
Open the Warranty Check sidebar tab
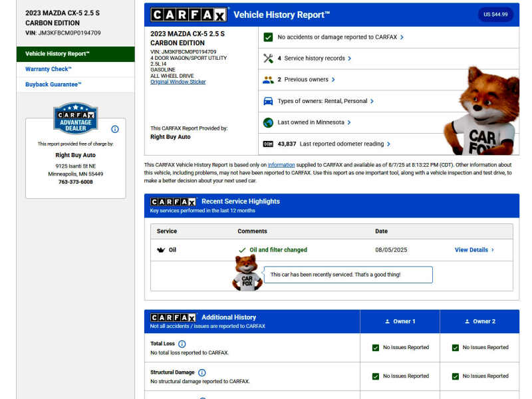point(75,69)
